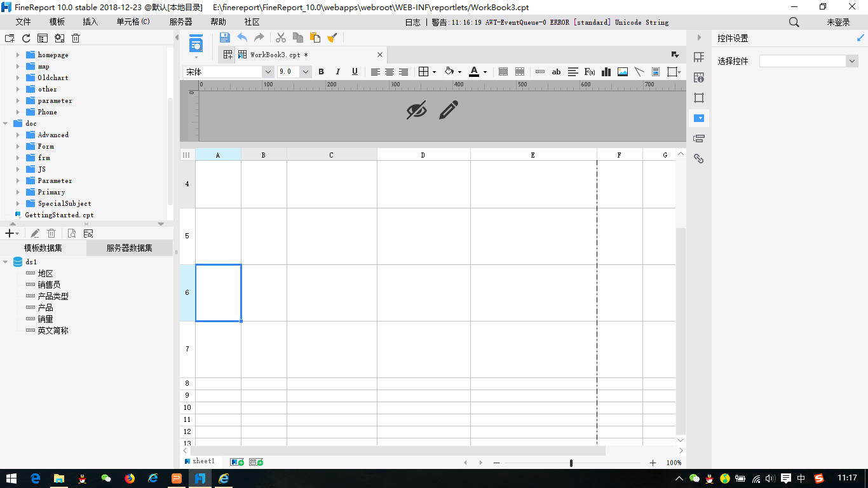Collapse the doc folder
This screenshot has height=488, width=868.
point(6,123)
